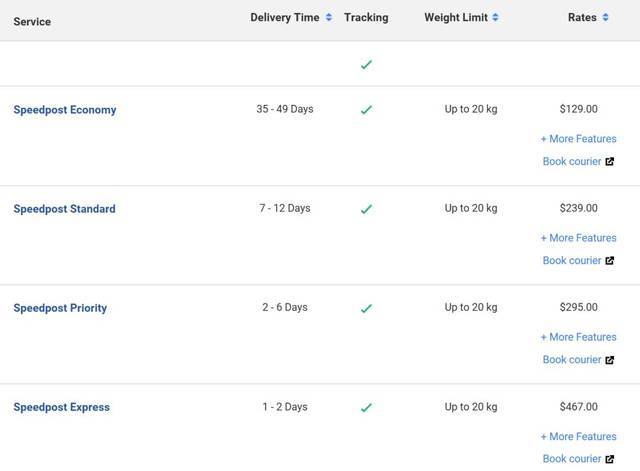Sort by Delivery Time column arrows

[x=329, y=18]
